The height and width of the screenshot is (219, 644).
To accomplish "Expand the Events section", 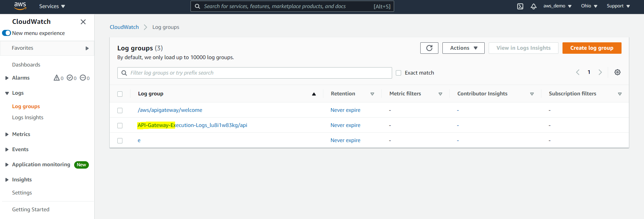I will [x=7, y=149].
